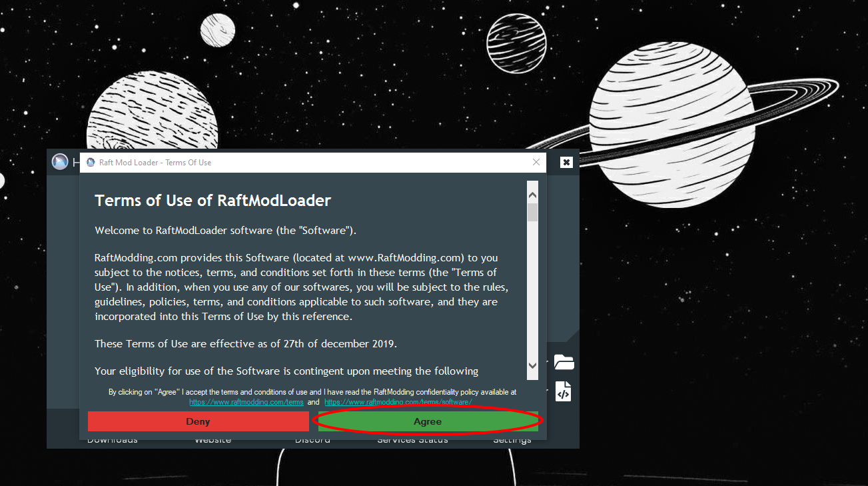This screenshot has height=486, width=868.
Task: Click the red Deny button
Action: [x=198, y=421]
